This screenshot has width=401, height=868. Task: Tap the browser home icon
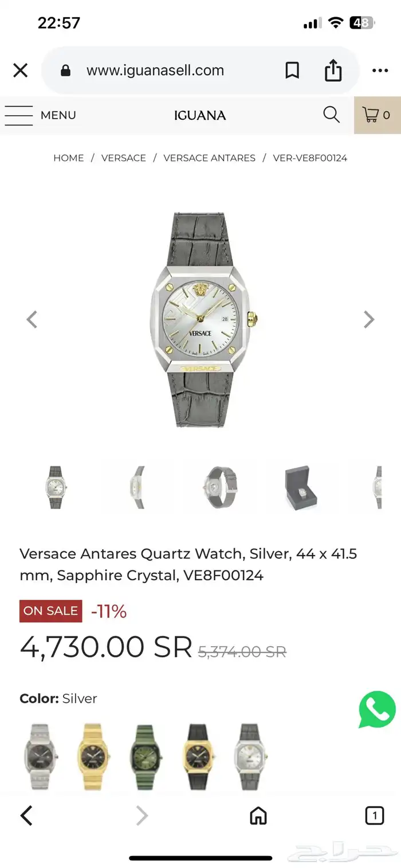pos(258,815)
